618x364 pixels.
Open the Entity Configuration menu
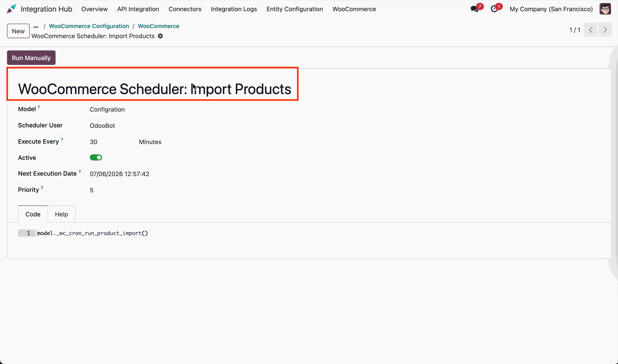tap(295, 9)
